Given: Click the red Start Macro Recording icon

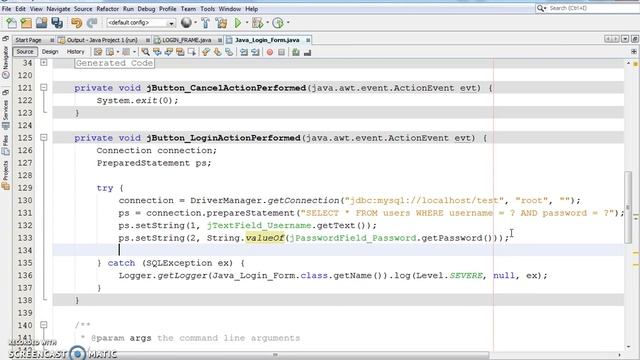Looking at the screenshot, I should (x=270, y=52).
